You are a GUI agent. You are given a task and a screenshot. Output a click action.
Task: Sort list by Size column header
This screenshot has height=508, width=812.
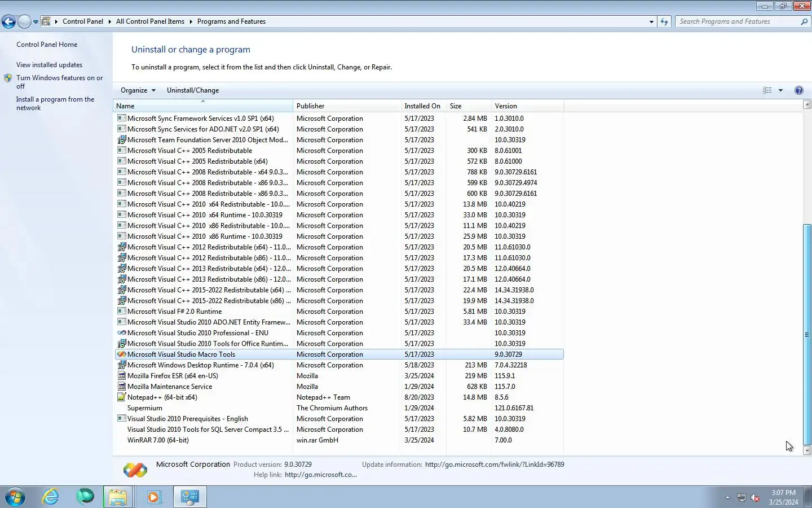pyautogui.click(x=468, y=106)
